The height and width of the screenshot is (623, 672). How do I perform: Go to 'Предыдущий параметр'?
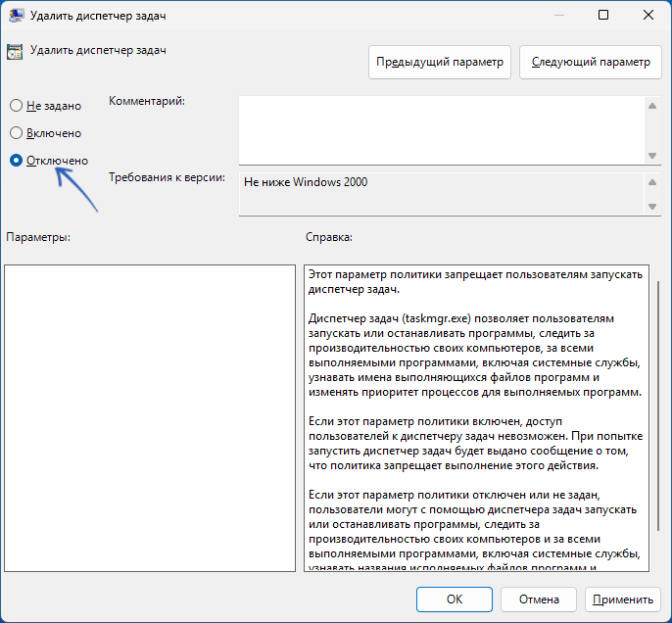point(439,62)
